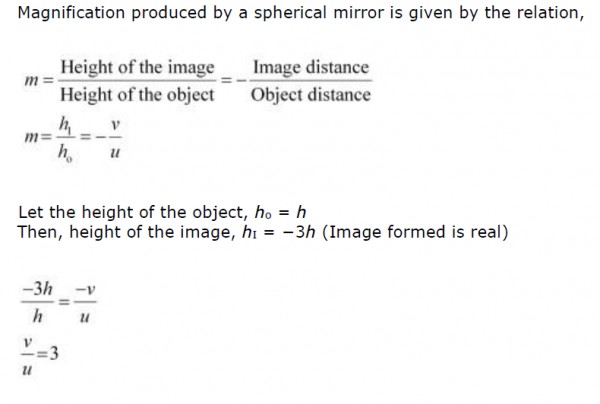Screen dimensions: 600x404
Task: Click the v over u fraction in final result
Action: pyautogui.click(x=27, y=355)
